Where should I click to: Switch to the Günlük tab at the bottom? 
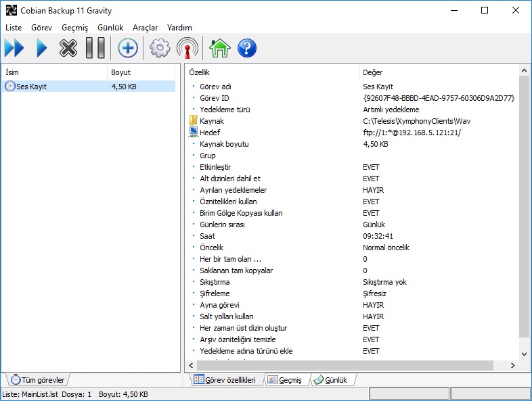click(330, 380)
